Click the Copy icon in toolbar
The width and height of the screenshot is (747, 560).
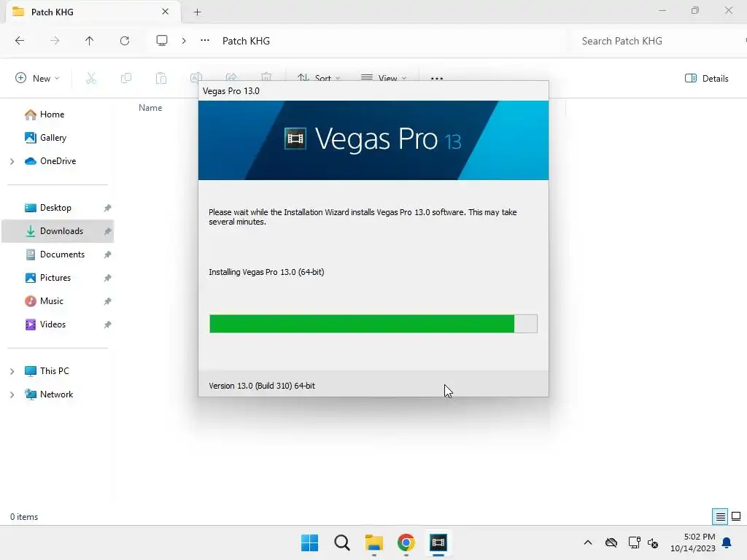tap(126, 78)
